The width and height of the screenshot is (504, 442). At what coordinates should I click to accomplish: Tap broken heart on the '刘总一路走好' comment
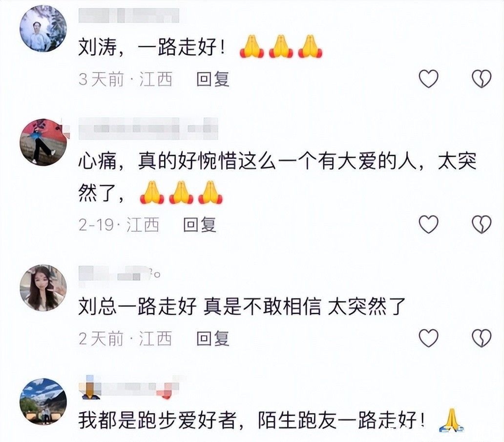point(482,338)
